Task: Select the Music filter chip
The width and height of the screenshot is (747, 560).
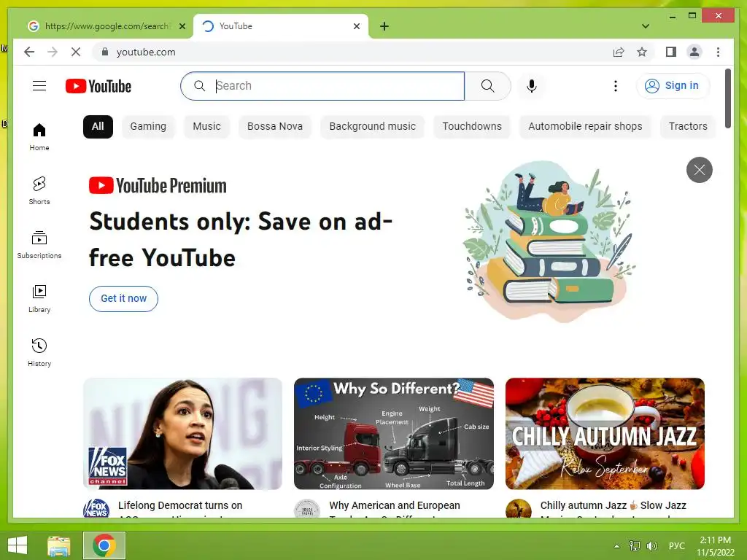Action: (x=206, y=127)
